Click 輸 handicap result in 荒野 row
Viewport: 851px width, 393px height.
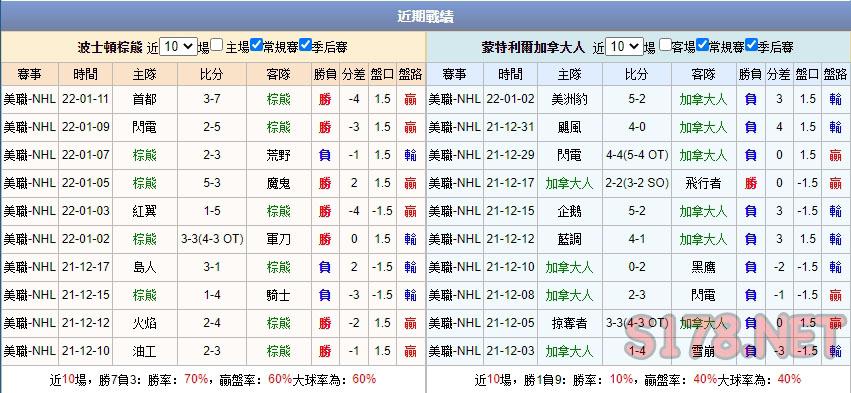coord(410,155)
